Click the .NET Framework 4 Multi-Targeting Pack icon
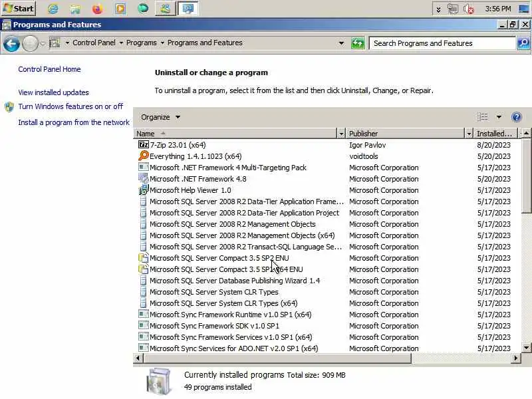 144,168
